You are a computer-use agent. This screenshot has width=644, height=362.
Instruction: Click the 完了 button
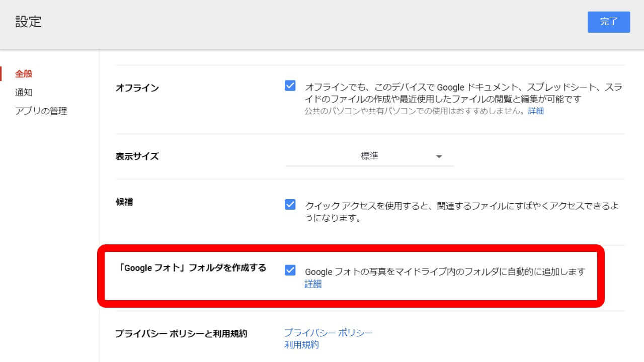point(608,22)
